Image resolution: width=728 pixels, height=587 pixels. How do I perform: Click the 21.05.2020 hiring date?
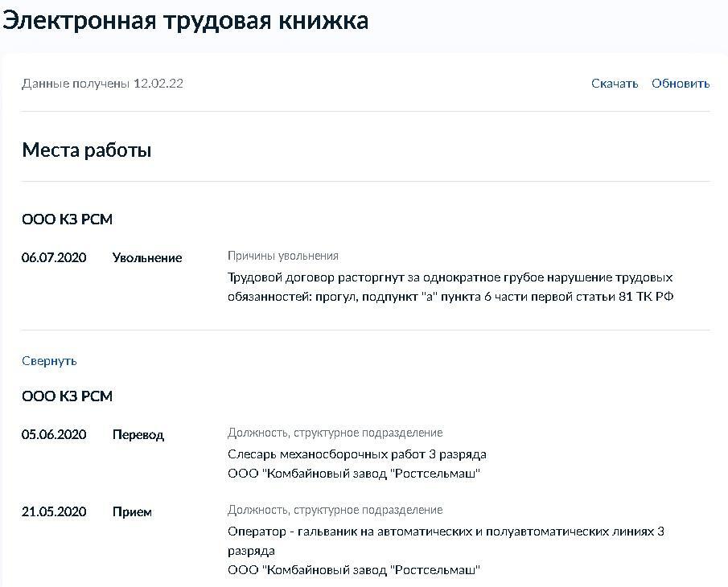coord(54,512)
